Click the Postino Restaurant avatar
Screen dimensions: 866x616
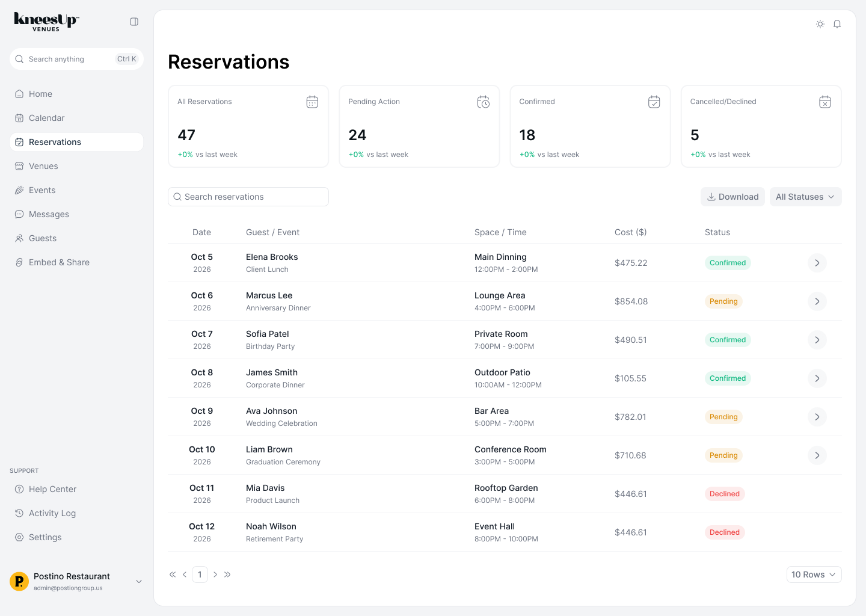[x=19, y=582]
